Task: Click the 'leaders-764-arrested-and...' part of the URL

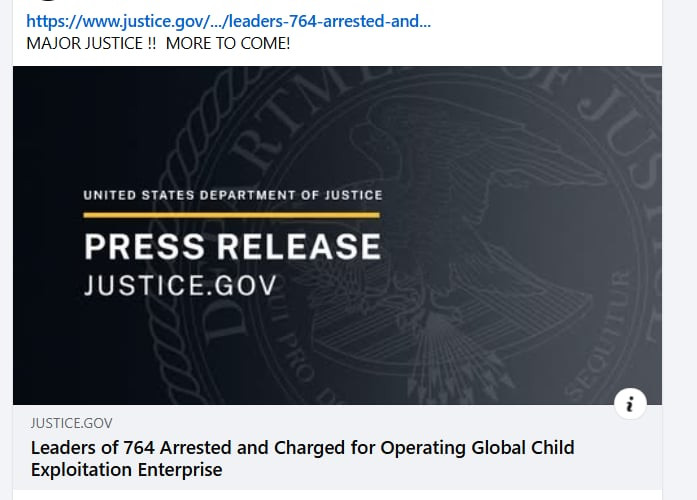Action: pyautogui.click(x=330, y=21)
